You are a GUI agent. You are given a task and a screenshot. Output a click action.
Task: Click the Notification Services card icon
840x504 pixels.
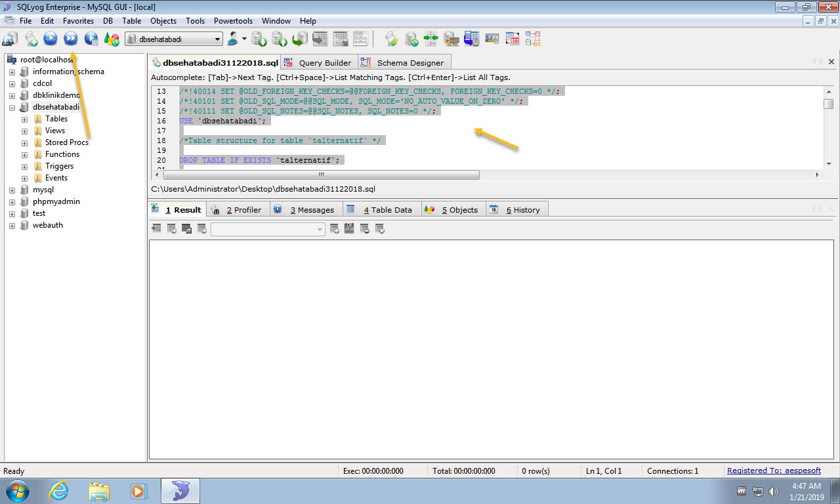[x=492, y=39]
